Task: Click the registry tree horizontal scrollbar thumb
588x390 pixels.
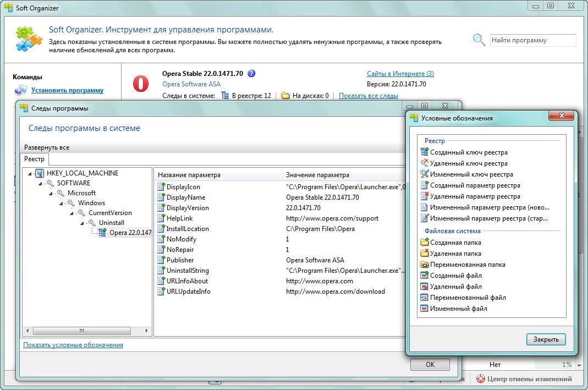Action: (x=82, y=331)
